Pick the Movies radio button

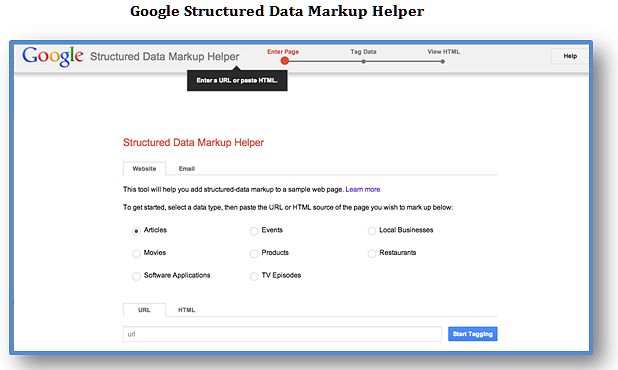click(x=136, y=253)
